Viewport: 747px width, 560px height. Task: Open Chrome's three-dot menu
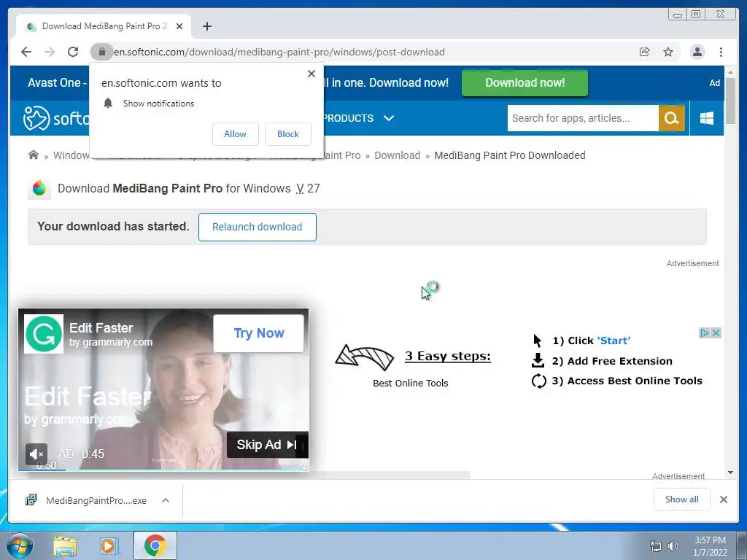tap(721, 52)
